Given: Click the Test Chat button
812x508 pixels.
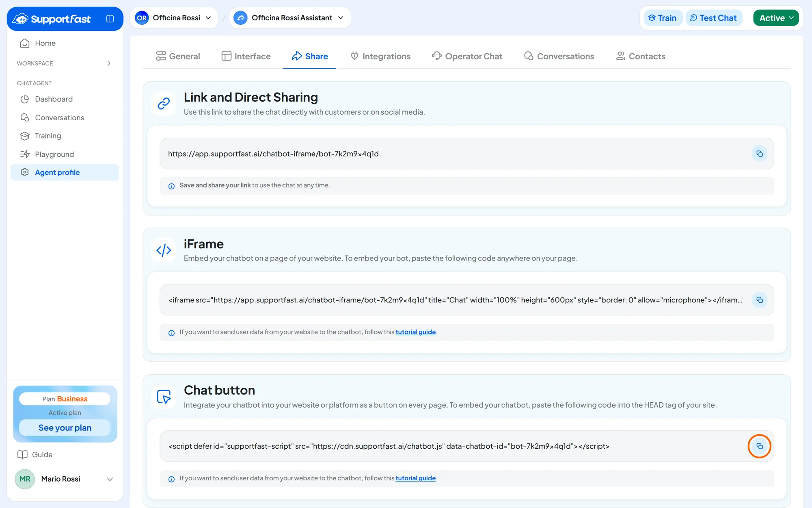Looking at the screenshot, I should 713,18.
